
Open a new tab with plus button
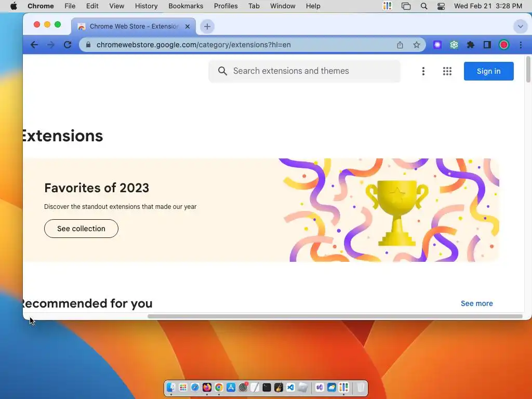(x=207, y=26)
